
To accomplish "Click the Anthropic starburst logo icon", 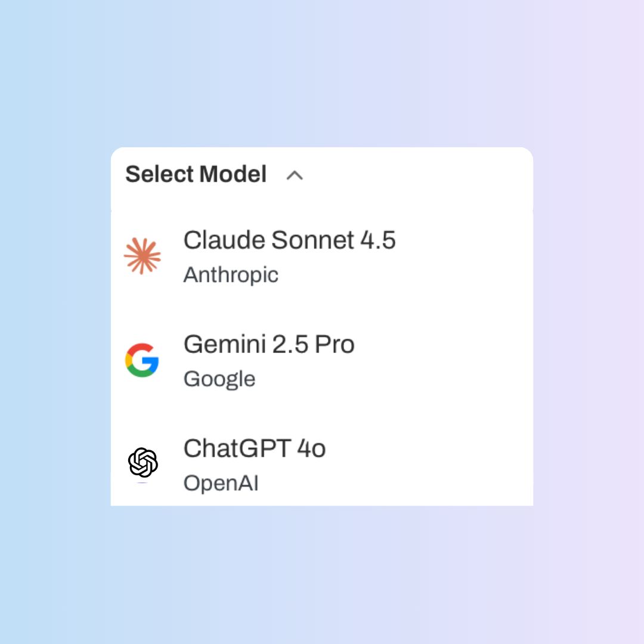I will pos(143,256).
